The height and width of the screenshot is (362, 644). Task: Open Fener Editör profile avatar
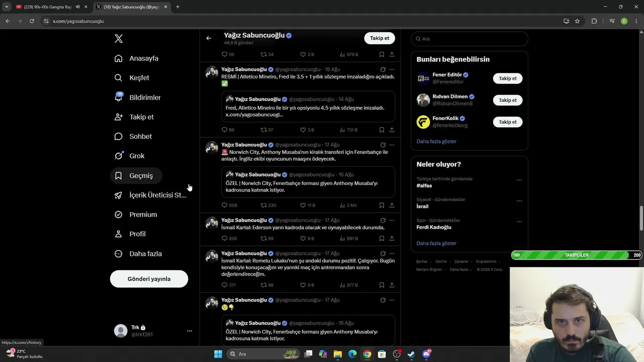tap(423, 78)
